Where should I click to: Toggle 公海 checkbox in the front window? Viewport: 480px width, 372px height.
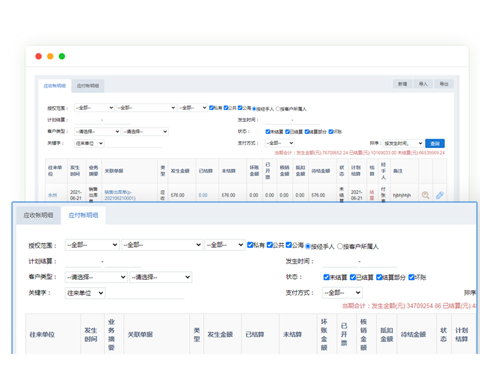(289, 245)
